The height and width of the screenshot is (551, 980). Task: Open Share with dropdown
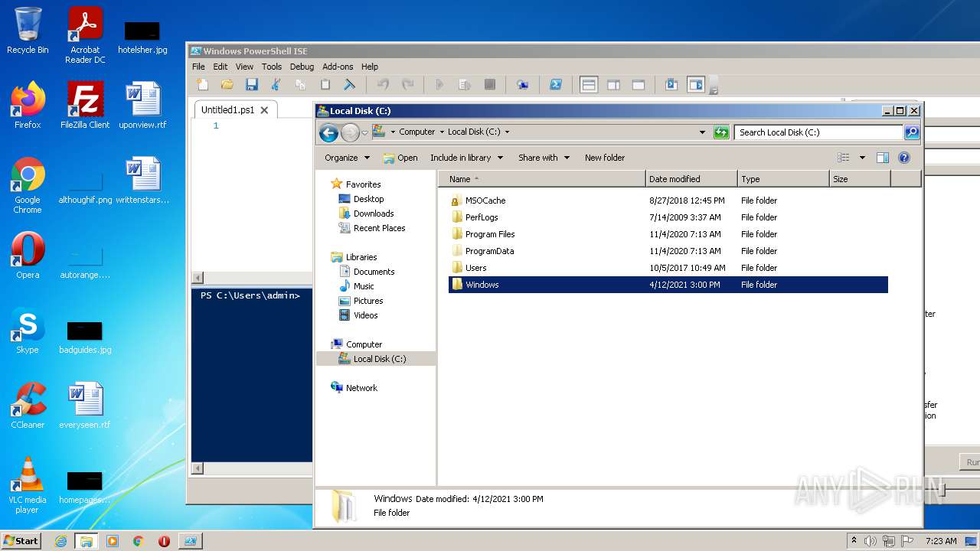[x=544, y=158]
